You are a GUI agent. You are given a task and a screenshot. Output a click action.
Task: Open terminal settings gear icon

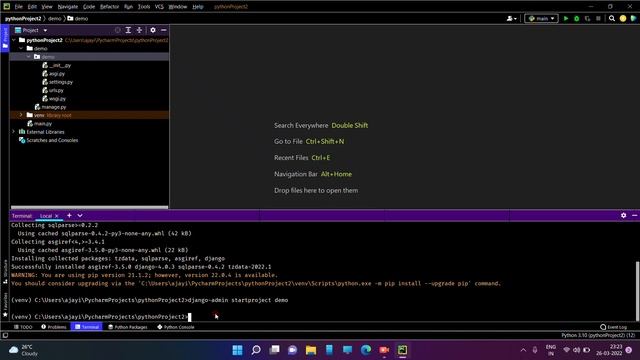(x=623, y=215)
